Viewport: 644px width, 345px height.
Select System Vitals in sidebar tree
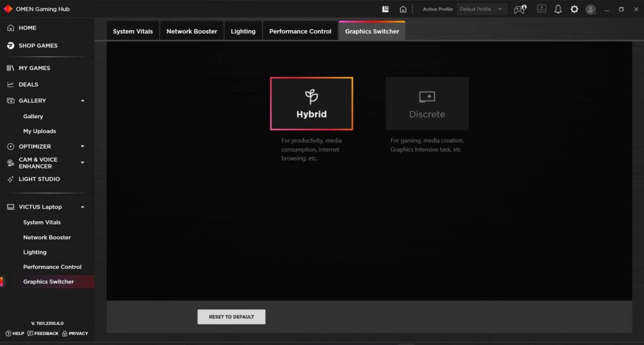[42, 222]
